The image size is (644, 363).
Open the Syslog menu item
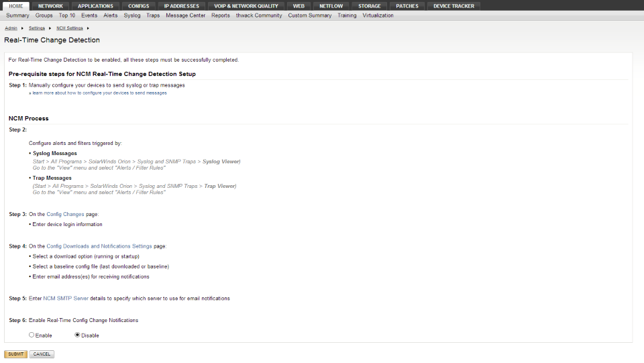click(132, 15)
